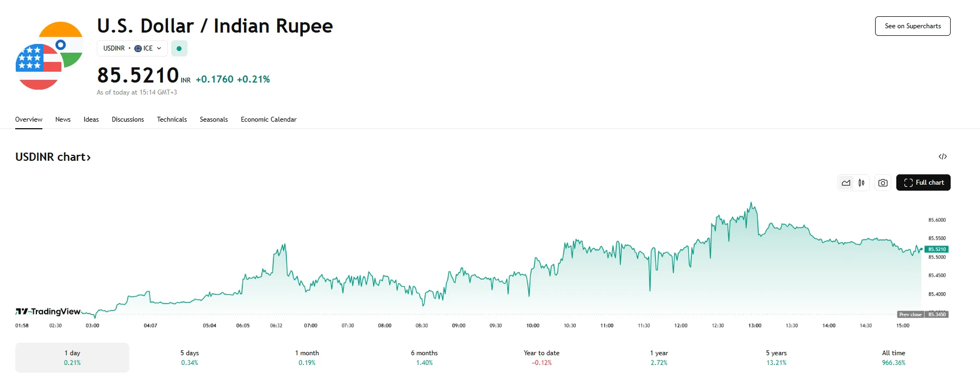The height and width of the screenshot is (384, 980).
Task: Switch to the area chart style
Action: (846, 183)
